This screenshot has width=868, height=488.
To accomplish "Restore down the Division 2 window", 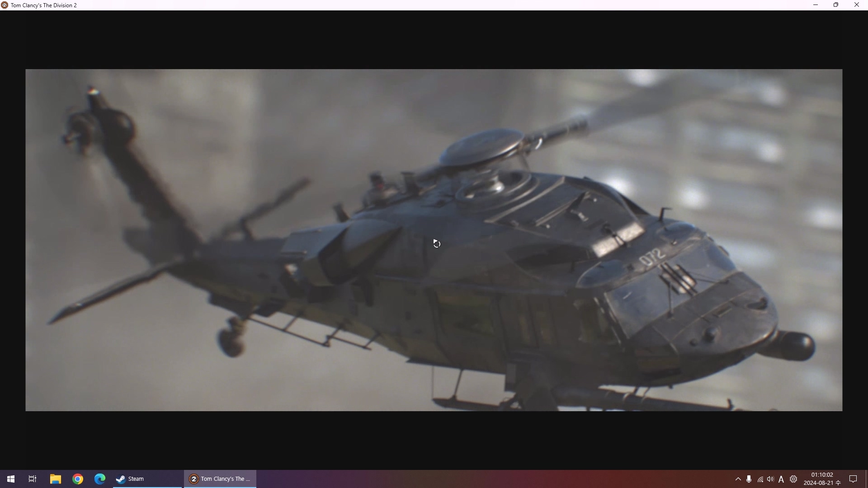I will click(836, 5).
